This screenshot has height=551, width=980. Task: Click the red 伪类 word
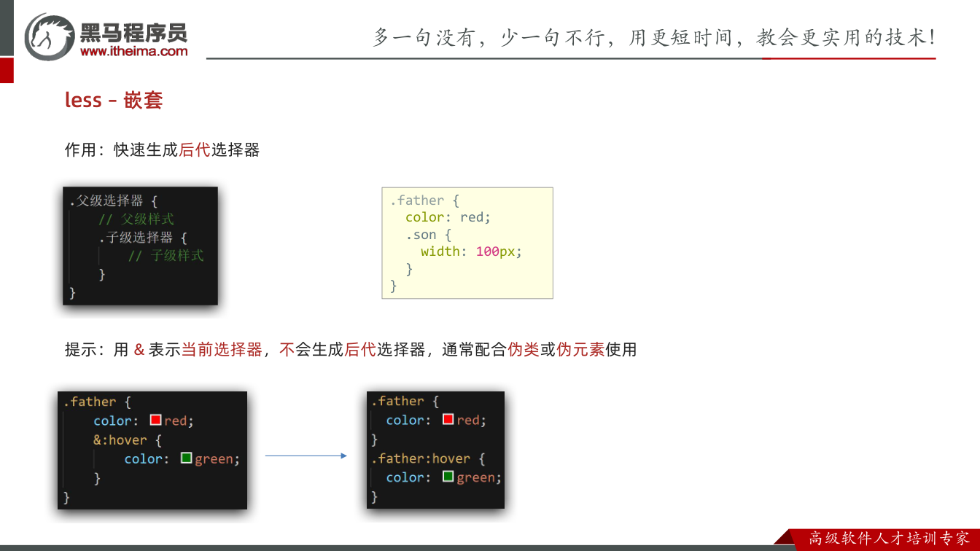(524, 350)
